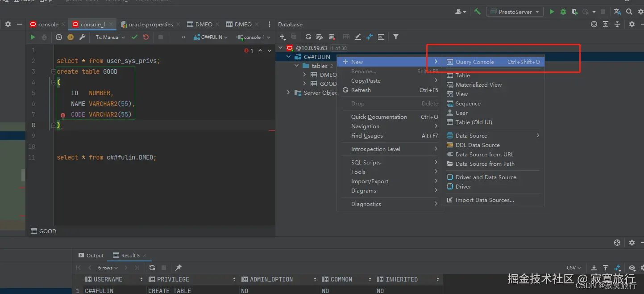Refresh the data source in the Database toolbar
644x294 pixels.
tap(308, 37)
